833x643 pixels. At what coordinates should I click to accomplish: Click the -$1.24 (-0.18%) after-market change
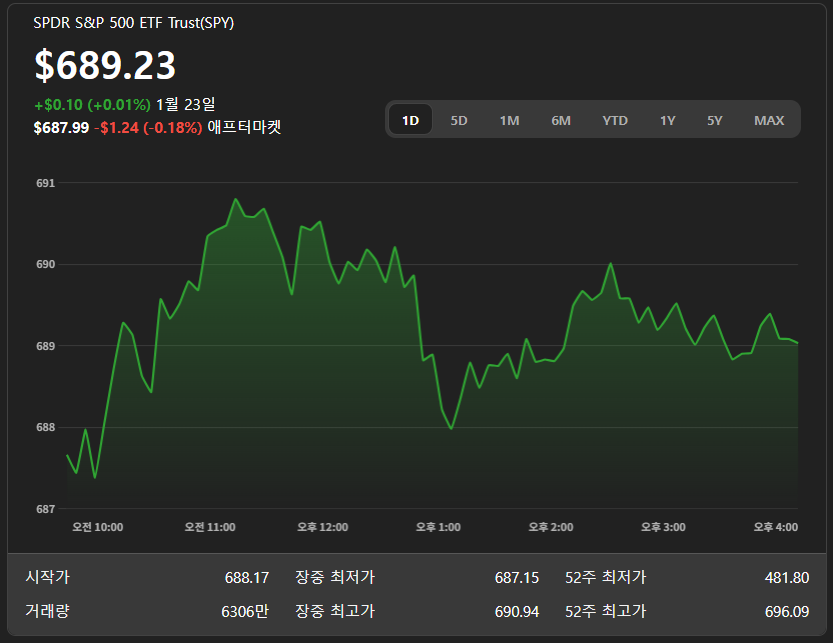tap(148, 128)
